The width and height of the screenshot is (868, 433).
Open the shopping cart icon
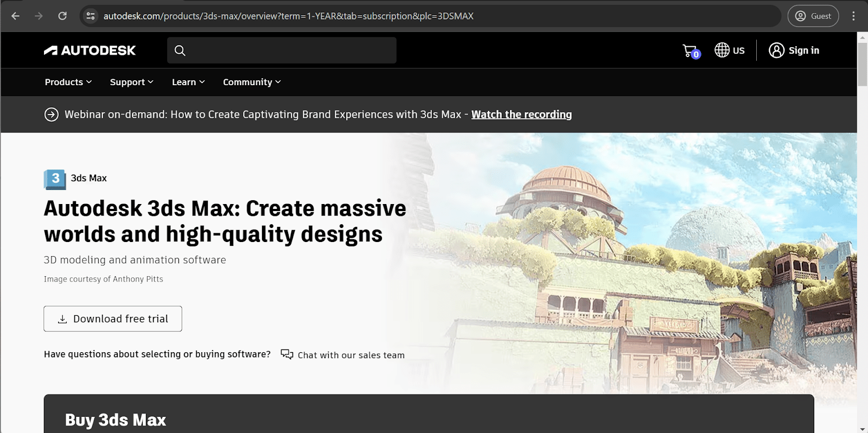691,51
